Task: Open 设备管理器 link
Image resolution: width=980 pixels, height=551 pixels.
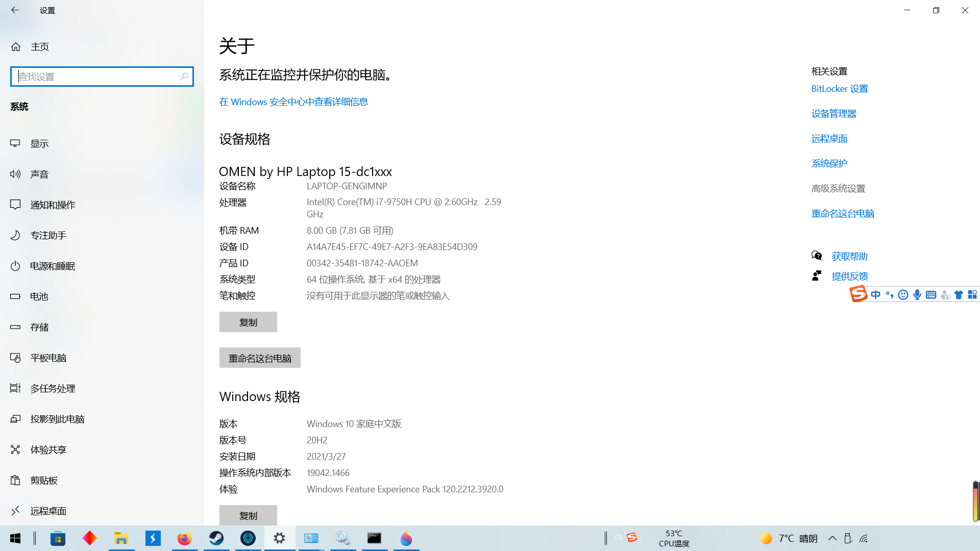Action: click(x=834, y=114)
